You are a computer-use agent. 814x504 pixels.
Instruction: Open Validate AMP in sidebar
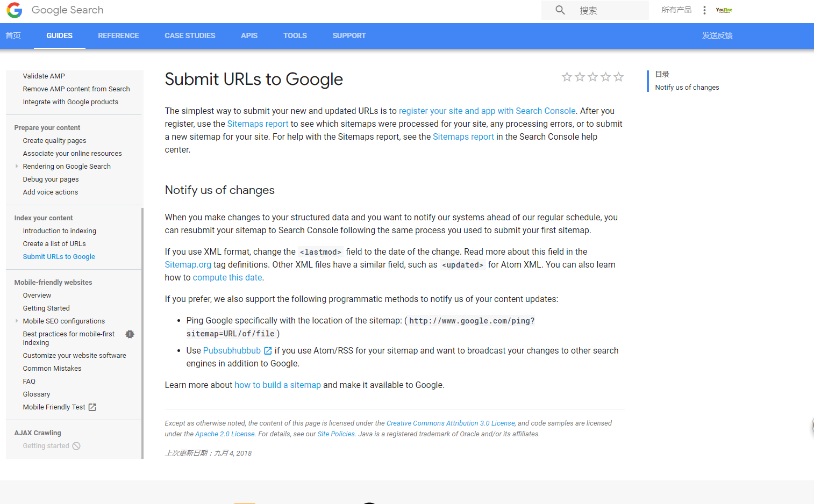click(x=44, y=76)
